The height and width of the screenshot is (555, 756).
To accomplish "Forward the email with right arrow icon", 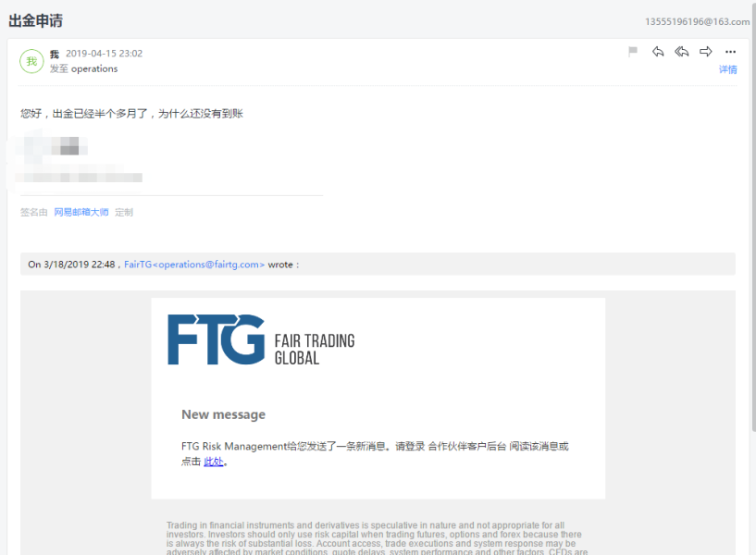I will pyautogui.click(x=706, y=51).
